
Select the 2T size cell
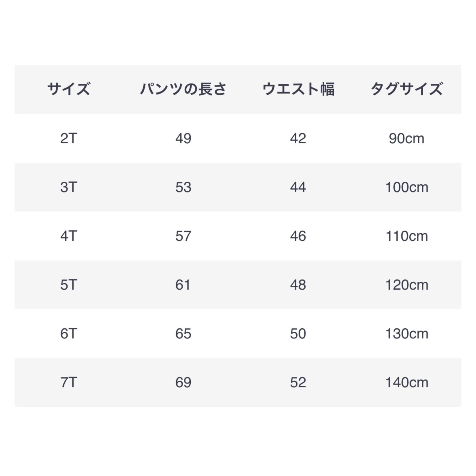coord(69,138)
